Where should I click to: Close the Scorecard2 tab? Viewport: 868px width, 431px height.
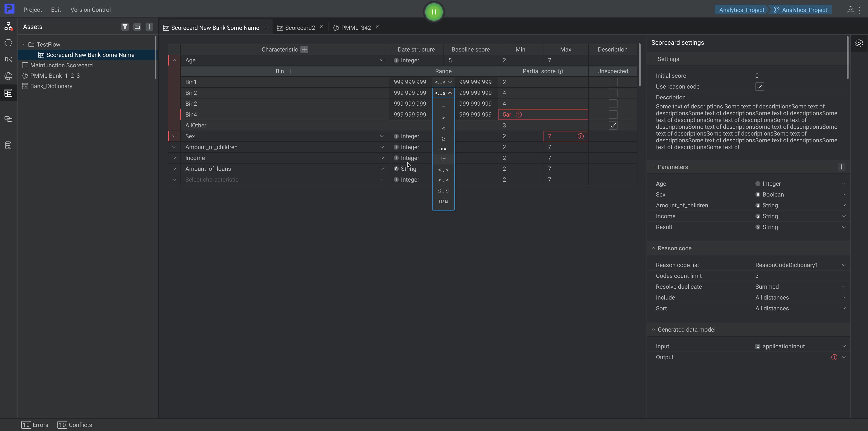coord(321,27)
